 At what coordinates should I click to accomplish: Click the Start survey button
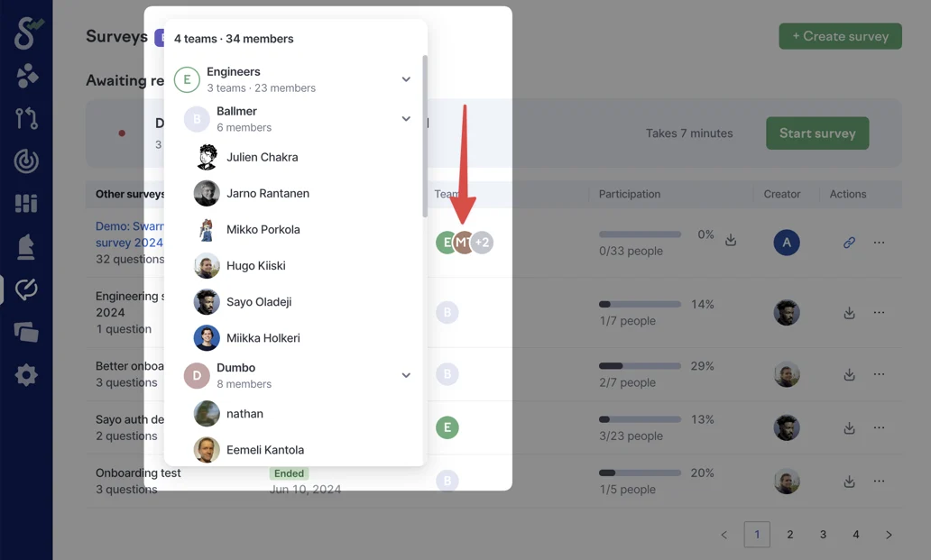[x=817, y=133]
